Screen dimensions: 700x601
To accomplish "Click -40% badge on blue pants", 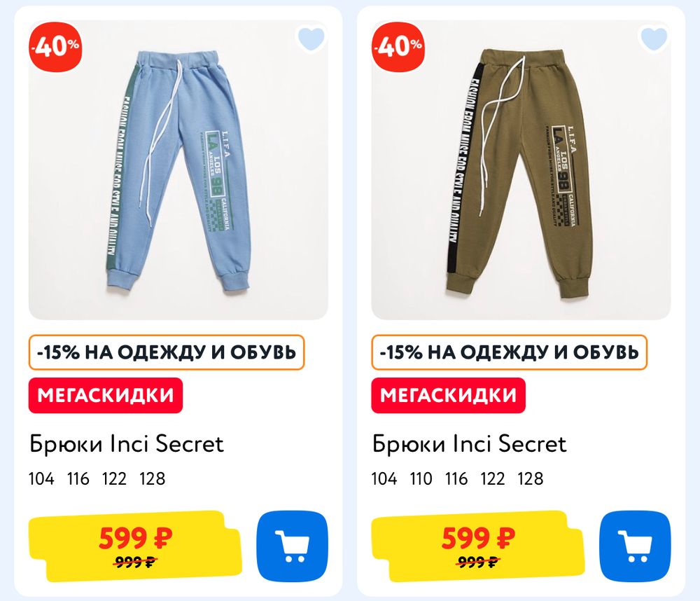I will point(56,46).
